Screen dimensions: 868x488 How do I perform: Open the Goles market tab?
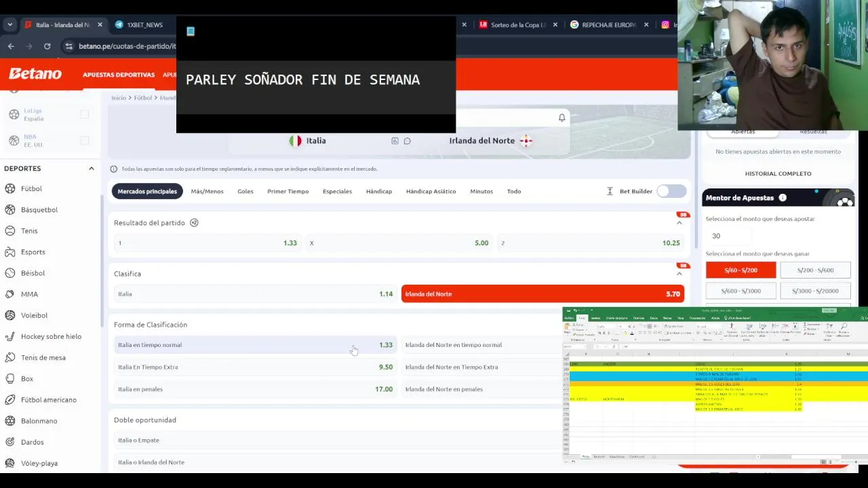245,191
